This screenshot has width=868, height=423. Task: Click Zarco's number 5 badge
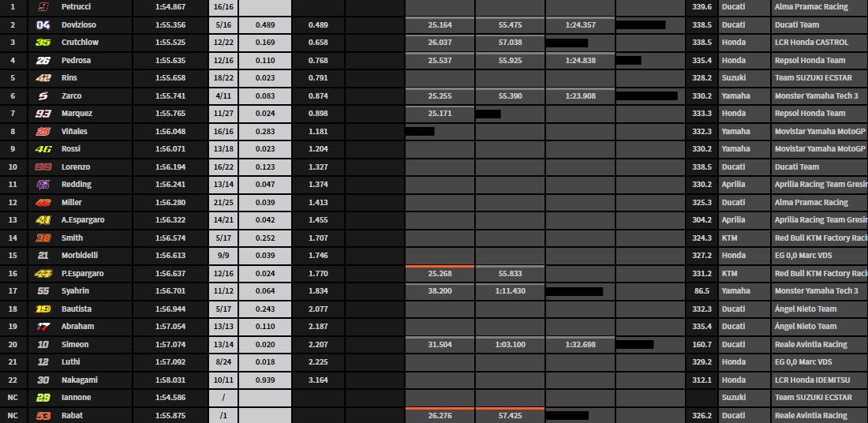pyautogui.click(x=43, y=95)
